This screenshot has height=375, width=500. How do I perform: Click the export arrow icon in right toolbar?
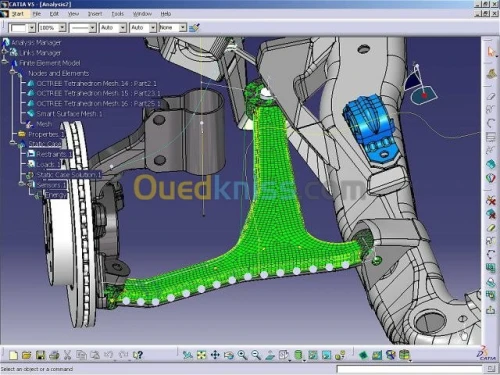(x=490, y=310)
